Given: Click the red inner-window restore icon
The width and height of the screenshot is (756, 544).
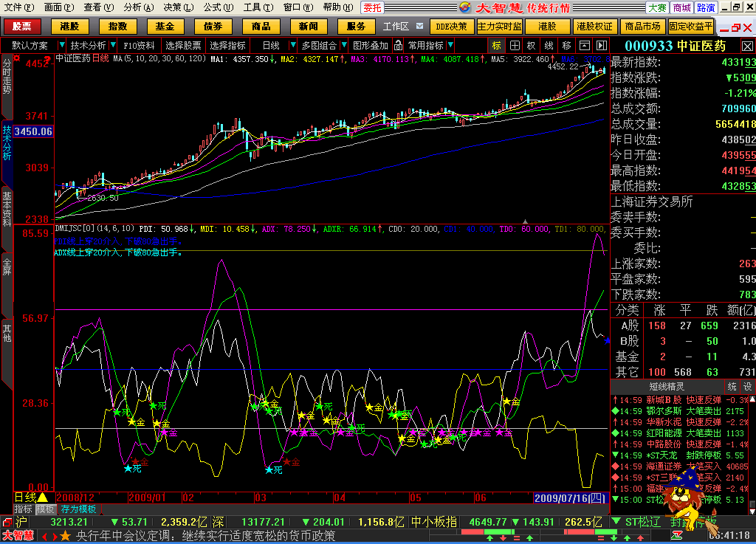Looking at the screenshot, I should pos(735,28).
